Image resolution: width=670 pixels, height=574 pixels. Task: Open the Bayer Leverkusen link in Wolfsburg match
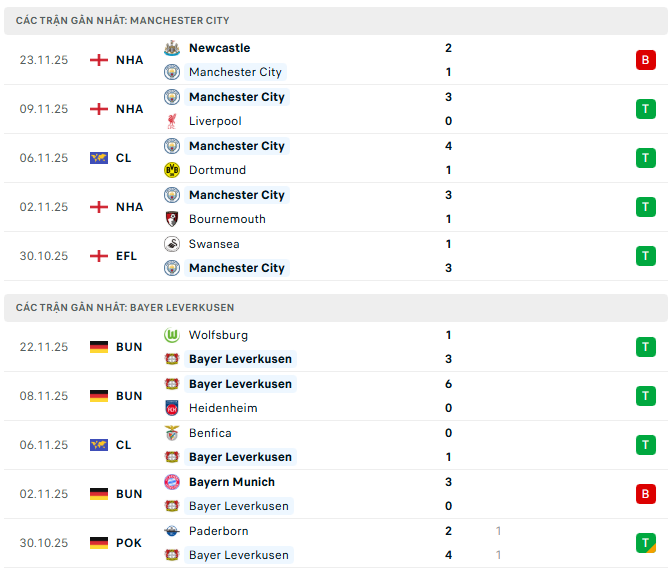tap(240, 359)
